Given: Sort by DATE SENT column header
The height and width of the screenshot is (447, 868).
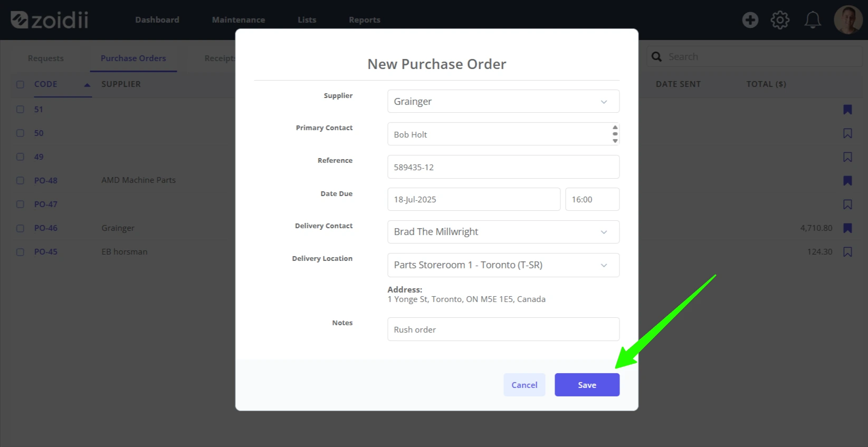Looking at the screenshot, I should (x=678, y=84).
